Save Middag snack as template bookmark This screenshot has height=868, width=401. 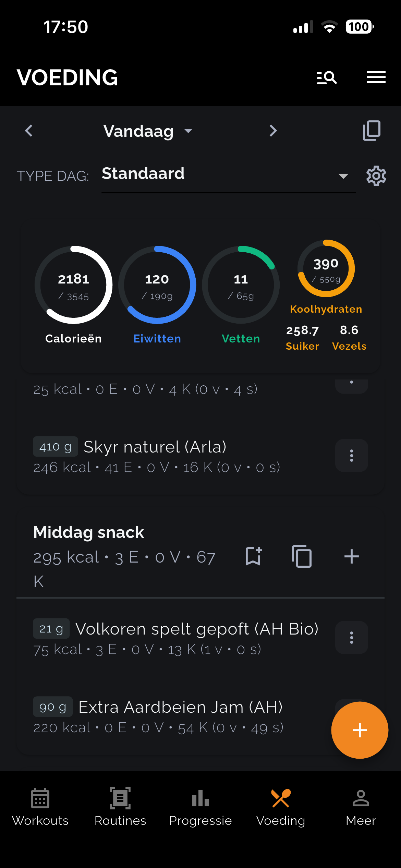[x=254, y=556]
